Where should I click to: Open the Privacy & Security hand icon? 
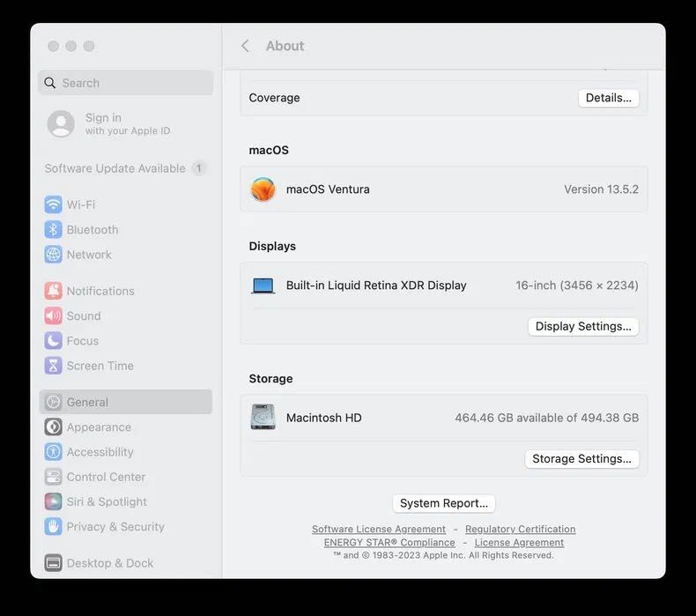(53, 526)
